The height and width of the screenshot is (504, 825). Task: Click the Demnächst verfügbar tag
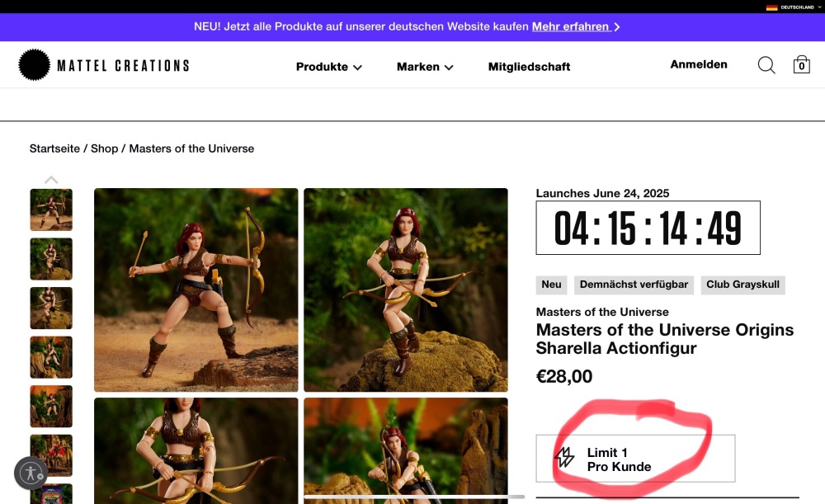point(634,285)
